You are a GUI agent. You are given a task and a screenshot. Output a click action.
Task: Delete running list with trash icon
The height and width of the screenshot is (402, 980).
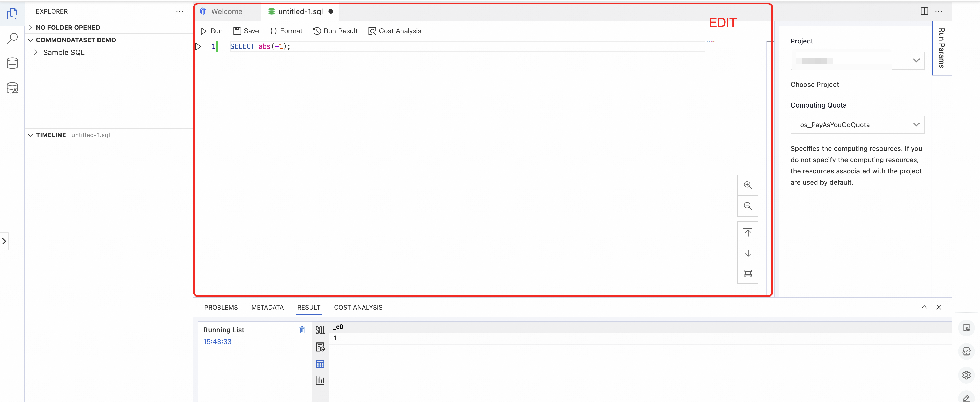tap(302, 330)
